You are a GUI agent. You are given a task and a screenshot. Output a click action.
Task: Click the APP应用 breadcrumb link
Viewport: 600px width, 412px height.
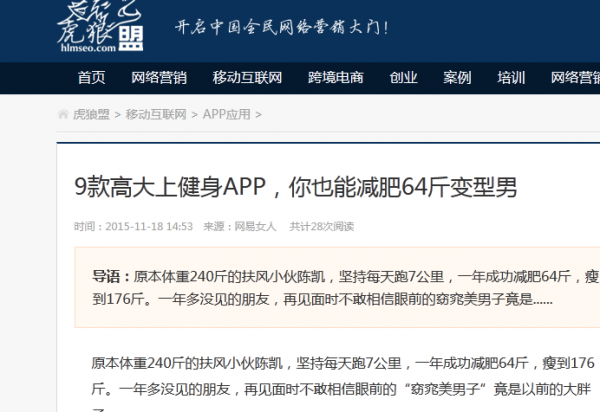point(227,115)
